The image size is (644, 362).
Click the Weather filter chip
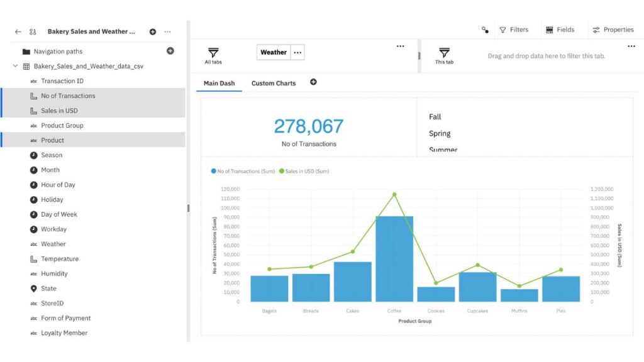(273, 53)
